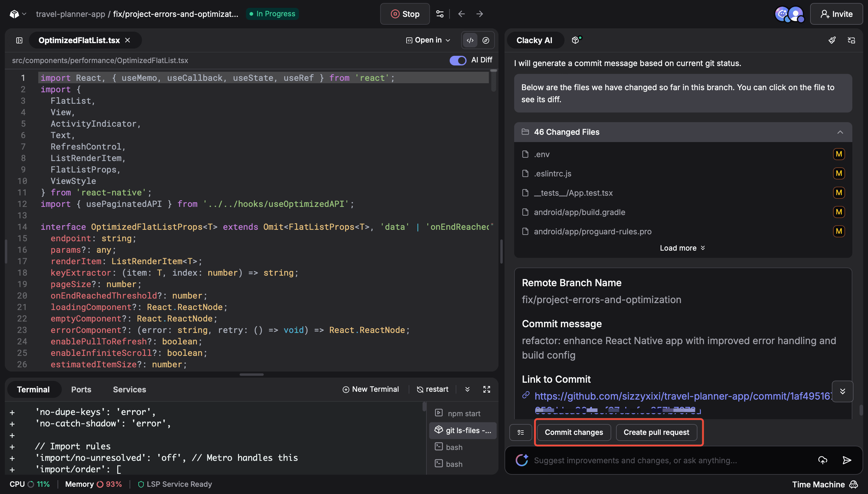Switch to the Ports tab
The width and height of the screenshot is (868, 494).
click(81, 390)
